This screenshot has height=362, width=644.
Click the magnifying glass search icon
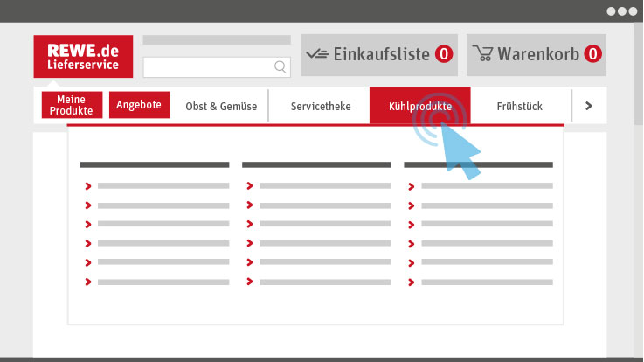[280, 67]
